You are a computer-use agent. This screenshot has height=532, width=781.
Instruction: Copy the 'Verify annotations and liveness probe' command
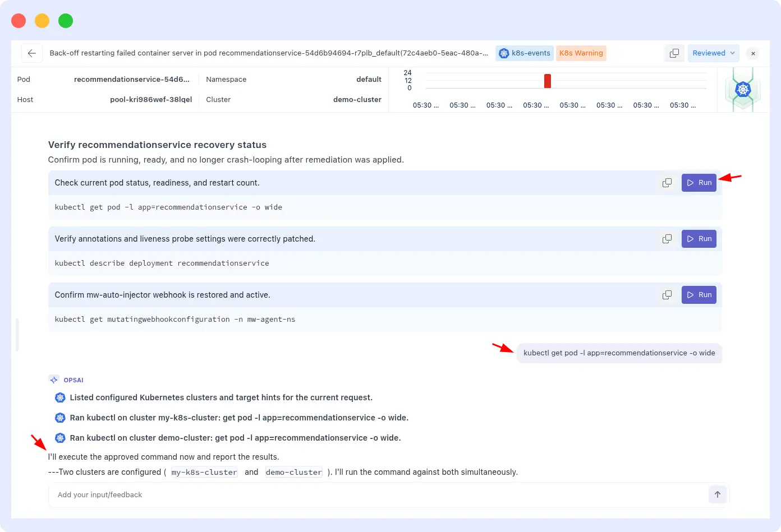(667, 239)
